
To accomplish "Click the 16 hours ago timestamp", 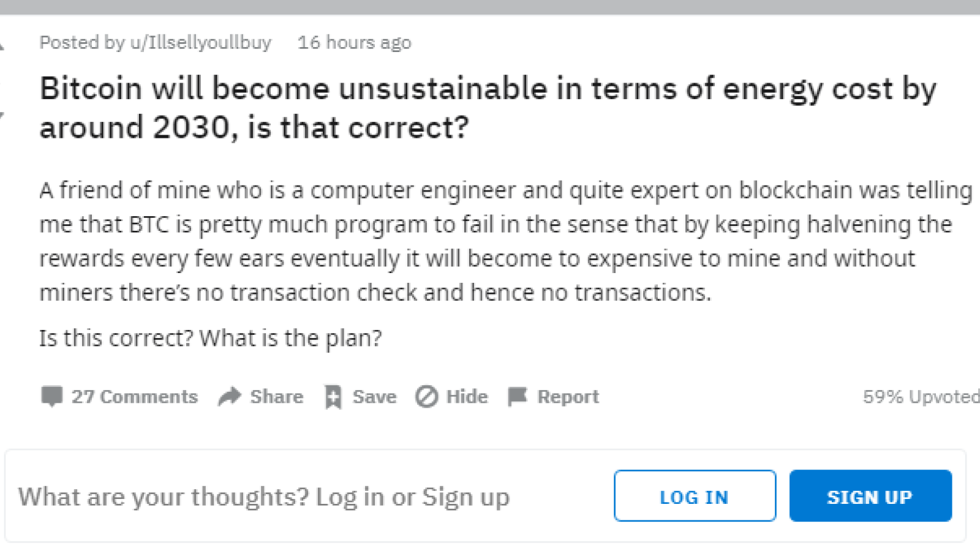I will [355, 42].
